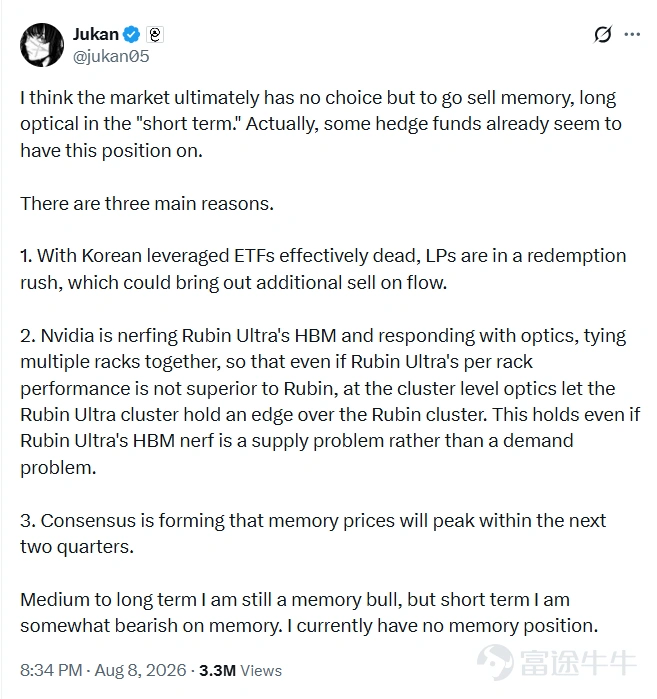
Task: Open the @jukan05 handle link
Action: (x=111, y=57)
